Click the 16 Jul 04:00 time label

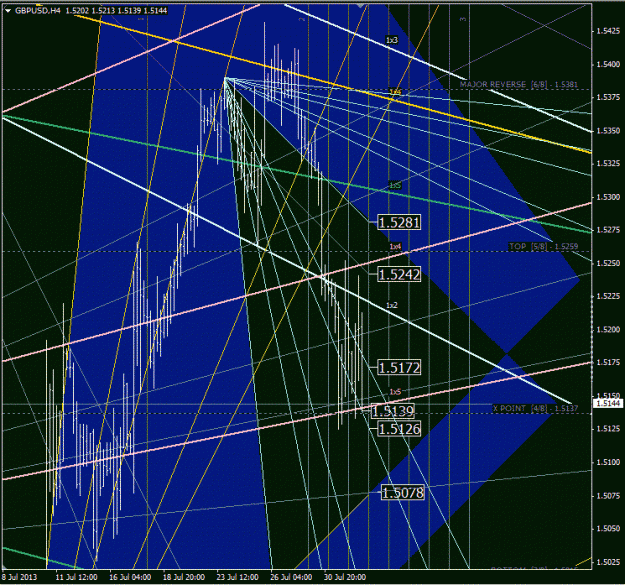pos(130,577)
